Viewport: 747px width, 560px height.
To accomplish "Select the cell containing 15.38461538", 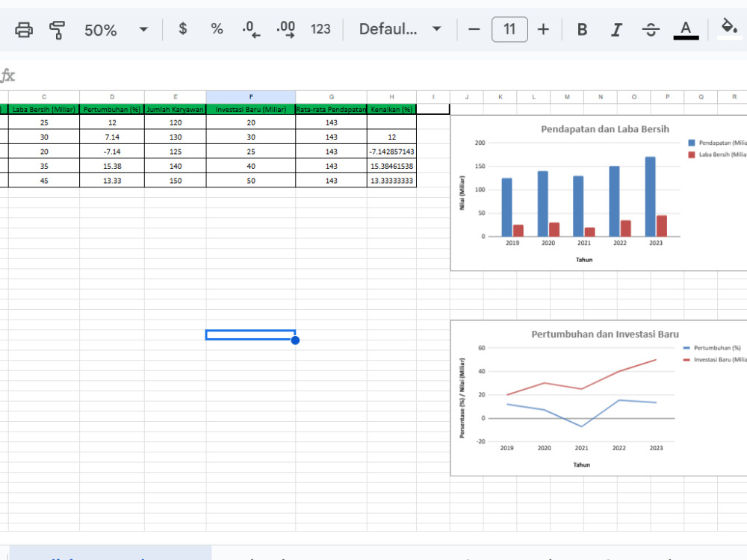I will (391, 167).
